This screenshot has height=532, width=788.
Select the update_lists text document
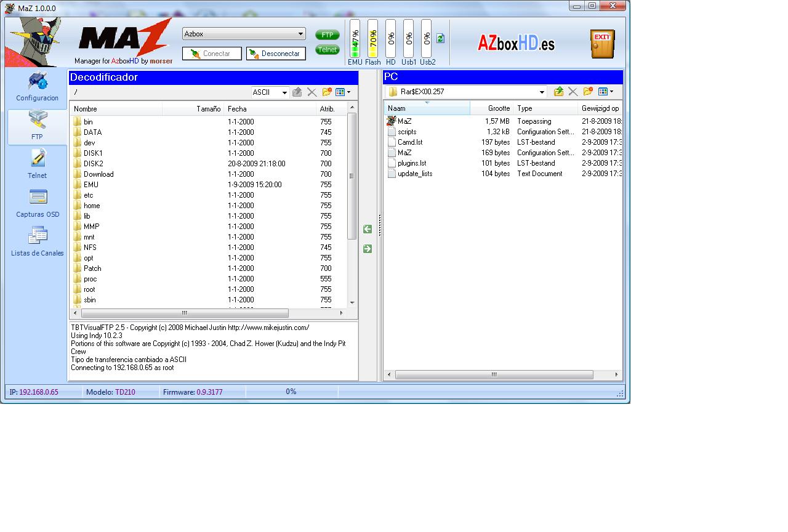504,174
